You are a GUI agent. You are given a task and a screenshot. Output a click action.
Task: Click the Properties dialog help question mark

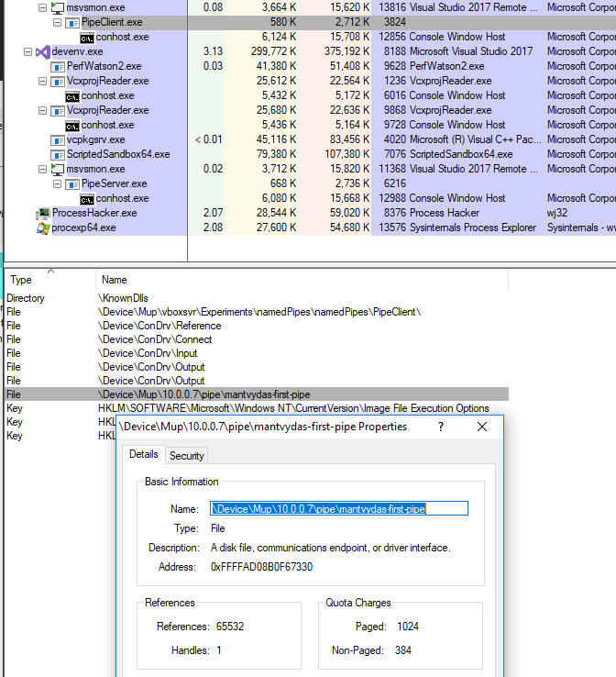(x=441, y=427)
